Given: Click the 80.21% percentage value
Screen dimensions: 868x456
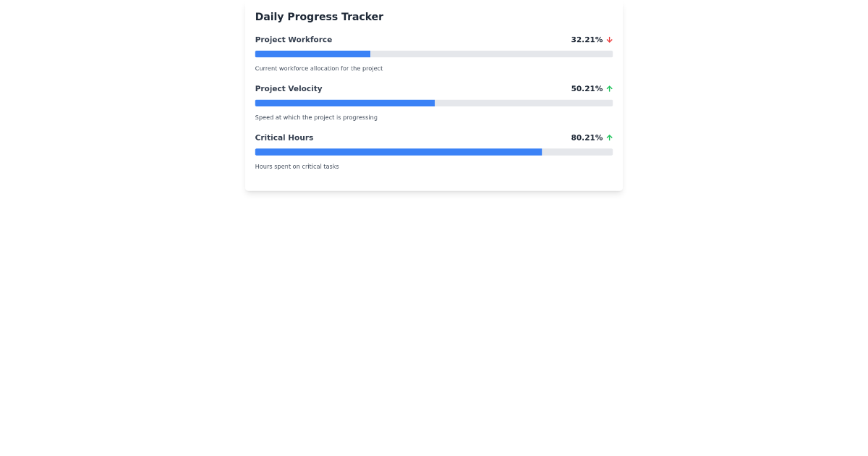Looking at the screenshot, I should pyautogui.click(x=586, y=138).
